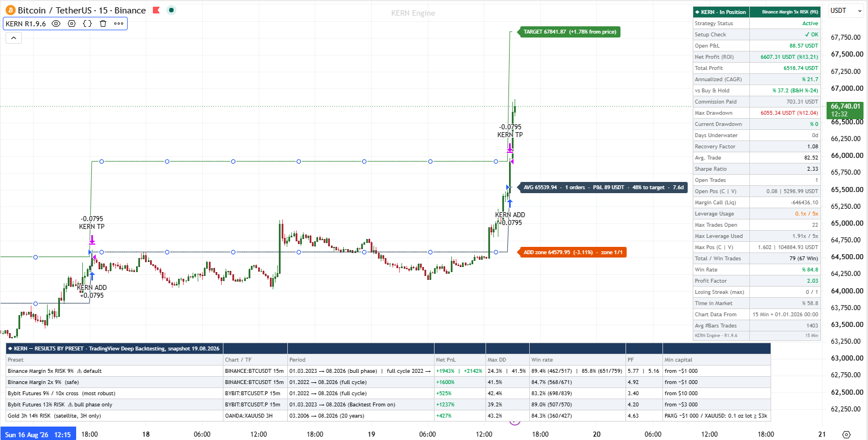868x440 pixels.
Task: Click Margin Call value '-646436.10'
Action: [804, 203]
